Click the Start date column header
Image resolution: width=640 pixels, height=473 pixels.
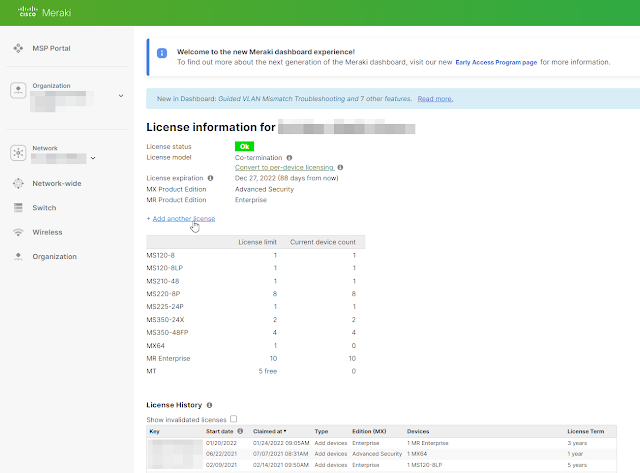click(x=220, y=431)
